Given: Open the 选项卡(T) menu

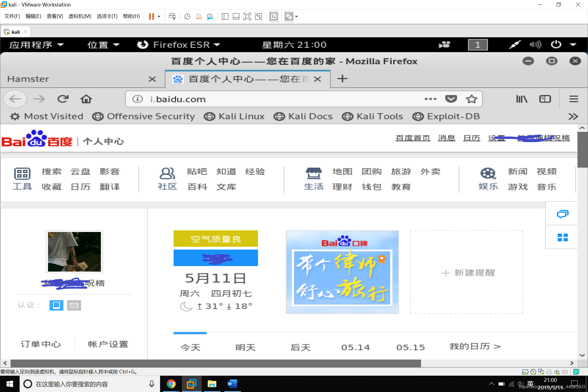Looking at the screenshot, I should coord(107,16).
